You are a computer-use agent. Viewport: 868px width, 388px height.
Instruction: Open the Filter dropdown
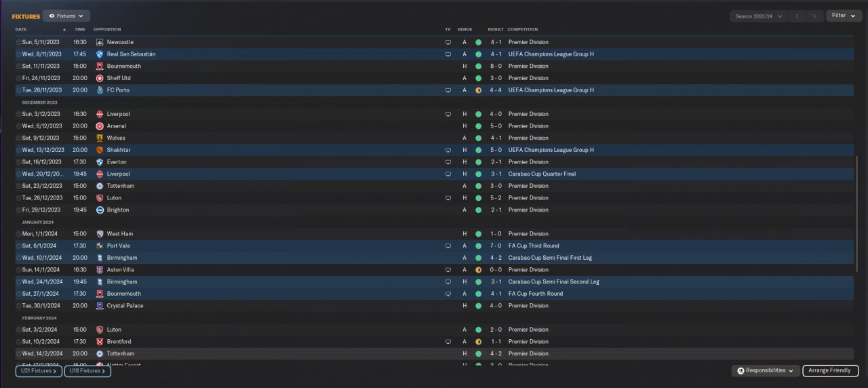pos(844,16)
